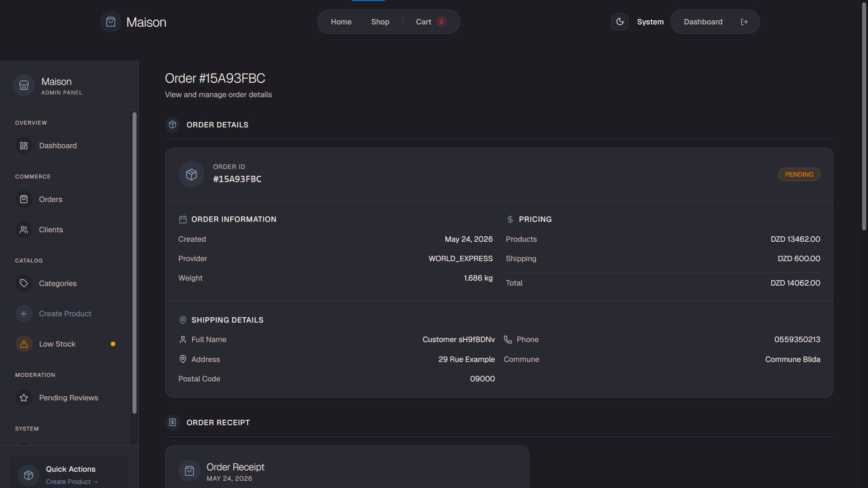
Task: Click the orange Low Stock notification dot
Action: 113,344
